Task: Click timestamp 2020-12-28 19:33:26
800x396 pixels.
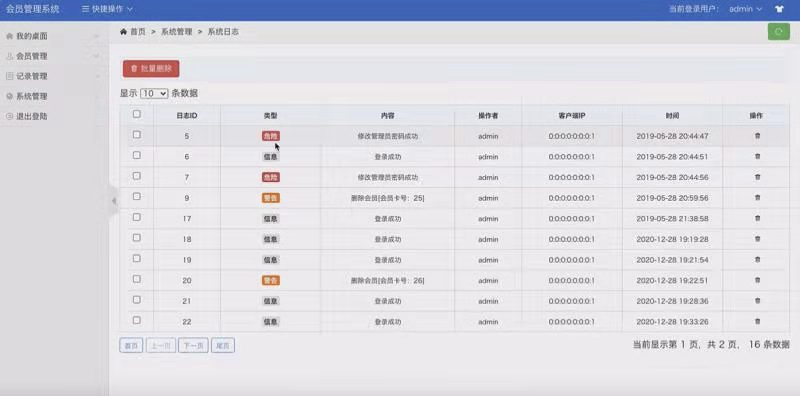Action: (x=672, y=321)
